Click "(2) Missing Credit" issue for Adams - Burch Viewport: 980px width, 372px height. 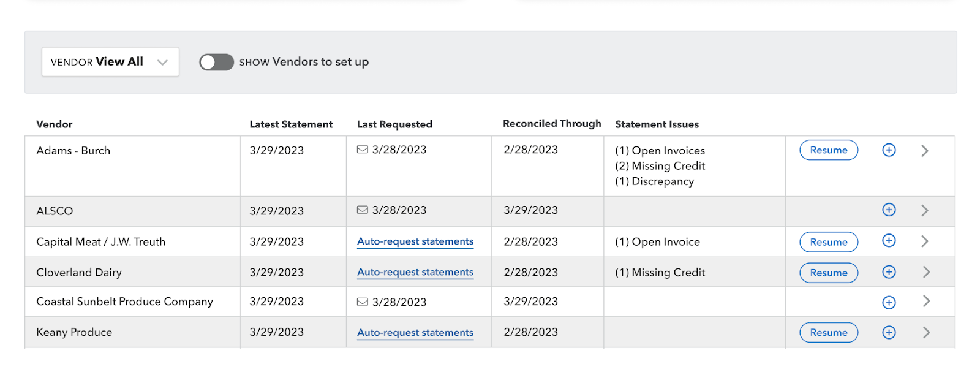point(660,166)
